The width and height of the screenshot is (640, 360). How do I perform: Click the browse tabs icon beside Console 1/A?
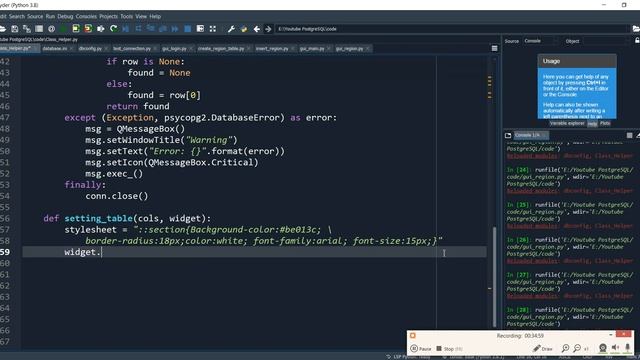[508, 135]
